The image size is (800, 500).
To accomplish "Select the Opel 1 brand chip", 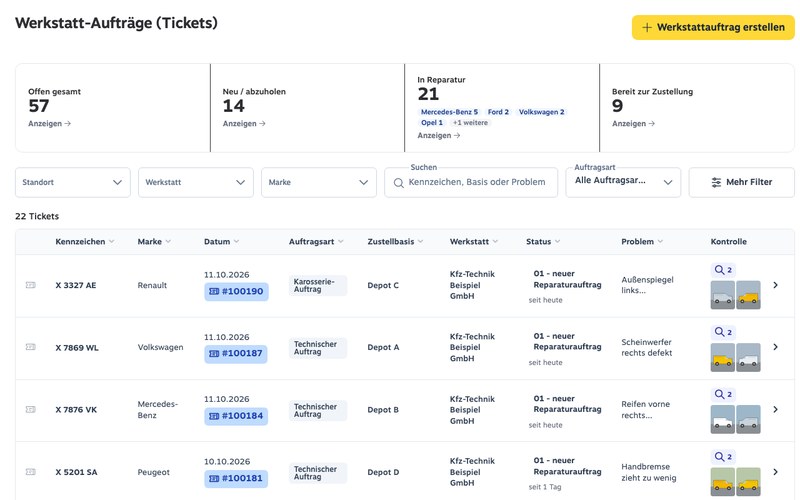I will [x=432, y=122].
